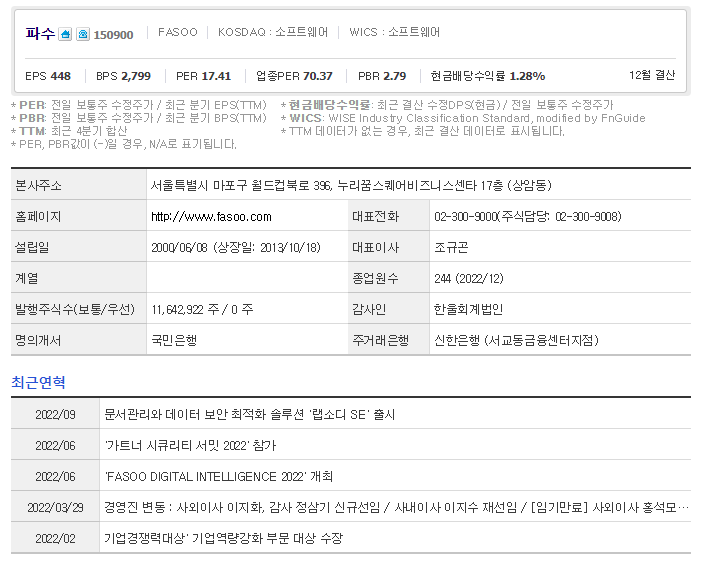The image size is (708, 563).
Task: Click the telephone icon next to 150900
Action: coord(83,34)
